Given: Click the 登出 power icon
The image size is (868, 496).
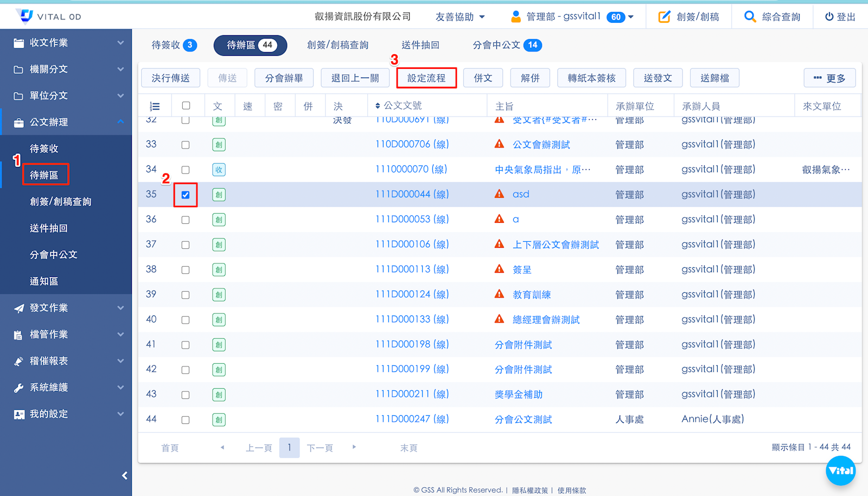Looking at the screenshot, I should tap(829, 17).
